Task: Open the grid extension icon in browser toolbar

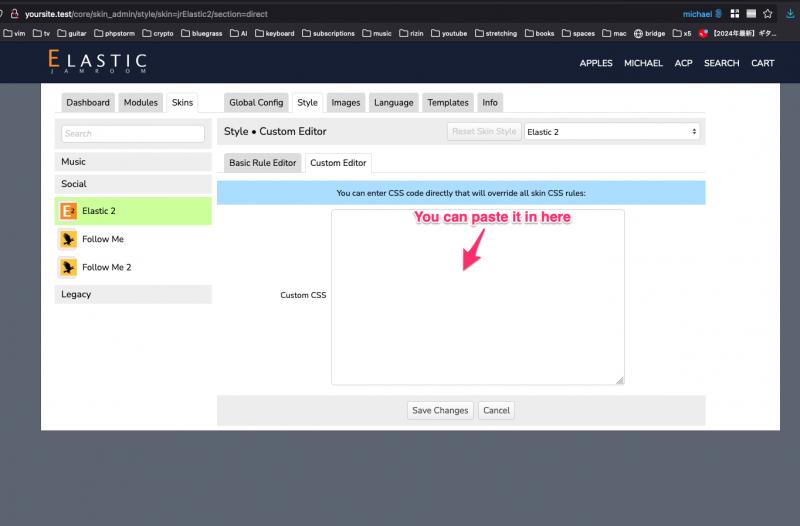Action: pyautogui.click(x=735, y=14)
